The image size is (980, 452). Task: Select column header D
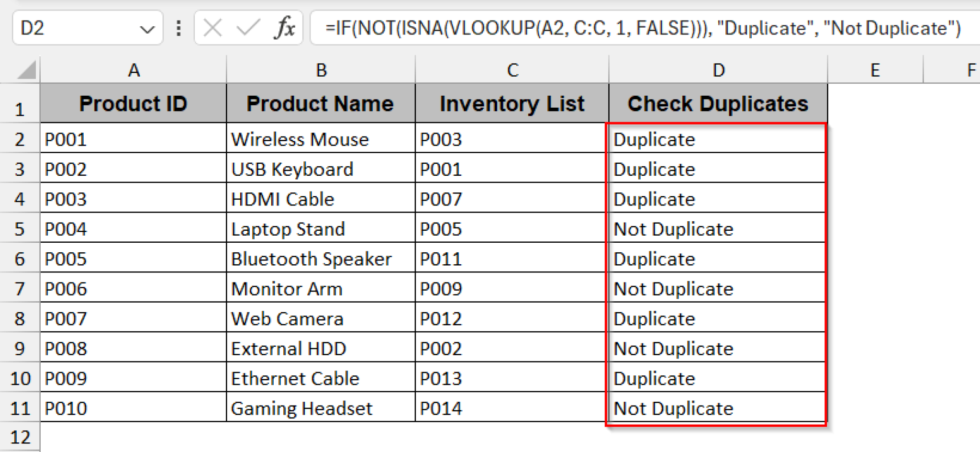pos(718,70)
